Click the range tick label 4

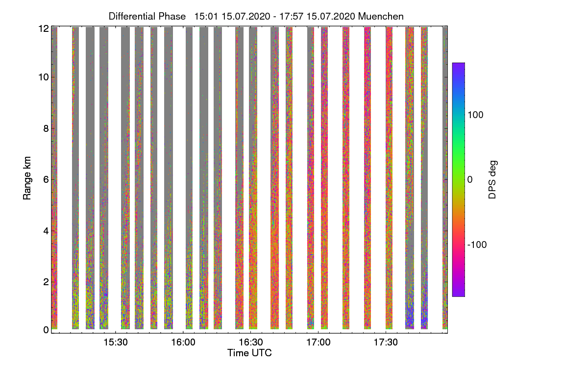[46, 230]
